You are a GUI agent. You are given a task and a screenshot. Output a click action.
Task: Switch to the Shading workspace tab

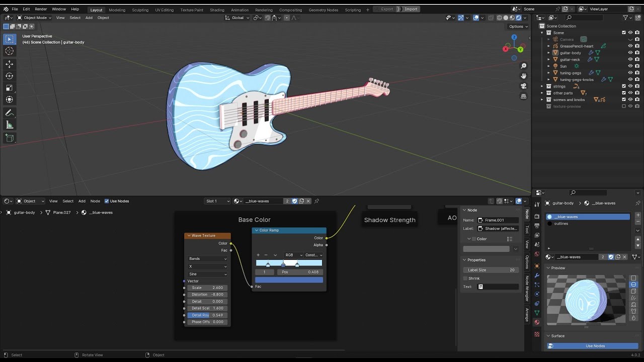click(x=217, y=10)
